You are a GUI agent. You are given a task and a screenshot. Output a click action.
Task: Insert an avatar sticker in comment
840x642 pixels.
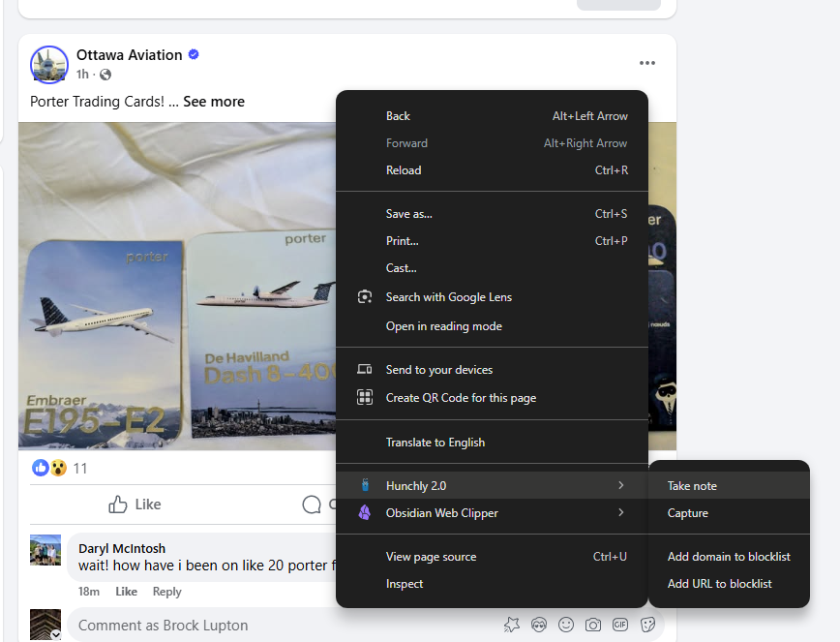(539, 625)
